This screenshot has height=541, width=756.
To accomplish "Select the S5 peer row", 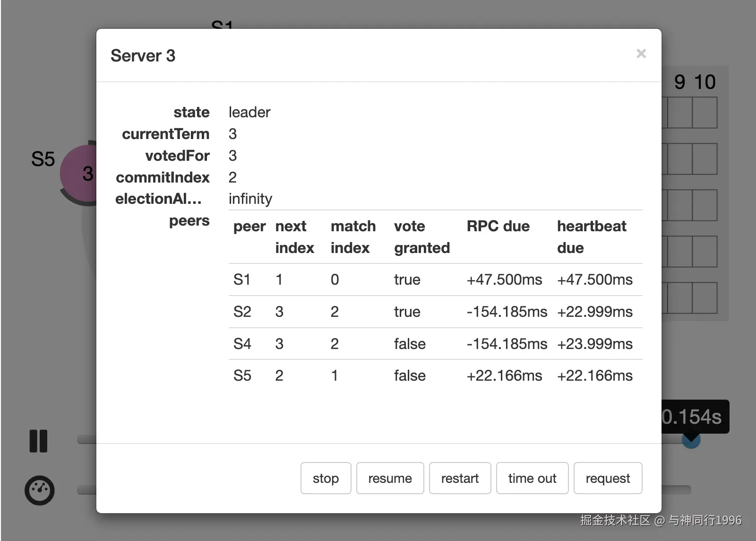I will coord(435,375).
